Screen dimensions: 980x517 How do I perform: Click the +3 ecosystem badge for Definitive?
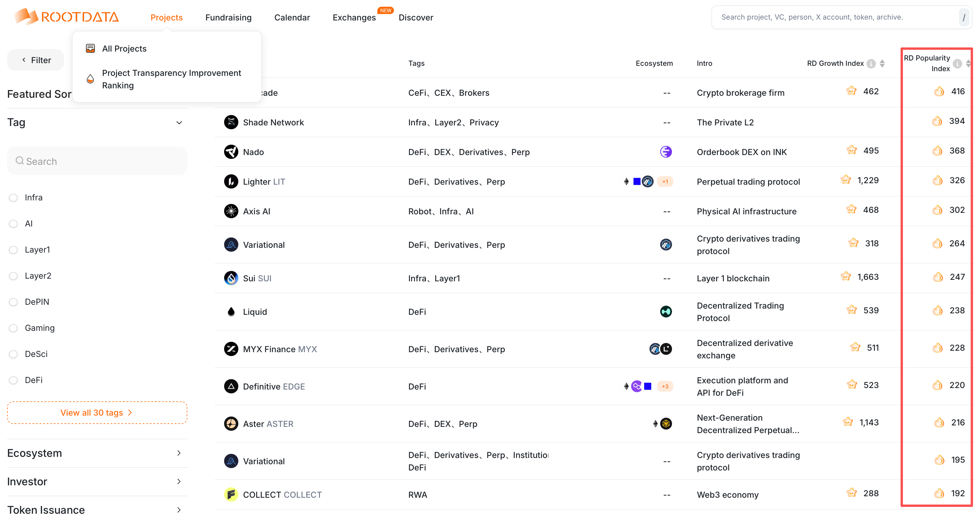click(x=665, y=386)
